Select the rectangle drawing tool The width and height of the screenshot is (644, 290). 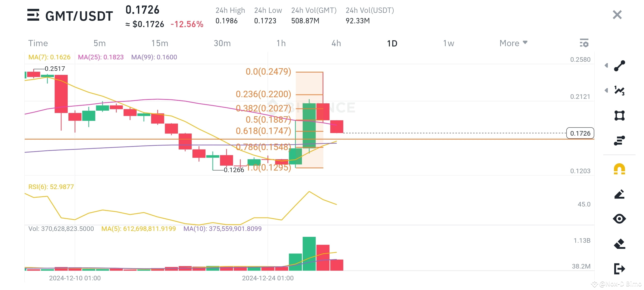[x=619, y=115]
